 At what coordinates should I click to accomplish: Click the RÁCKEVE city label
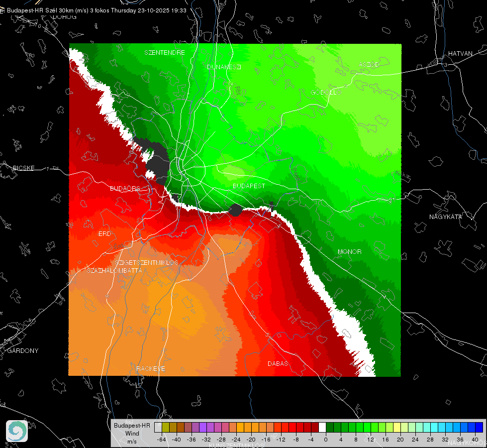click(x=151, y=369)
